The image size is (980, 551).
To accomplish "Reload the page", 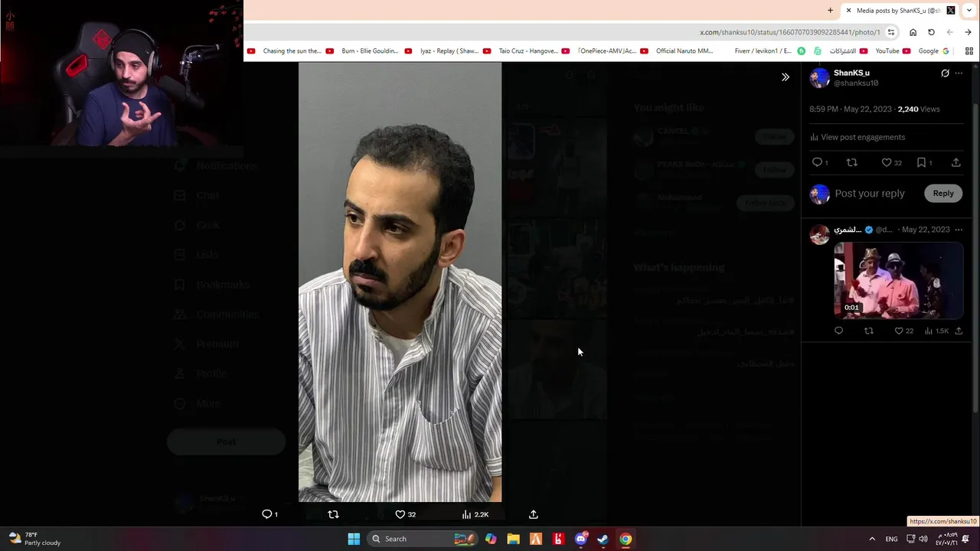I will [931, 32].
